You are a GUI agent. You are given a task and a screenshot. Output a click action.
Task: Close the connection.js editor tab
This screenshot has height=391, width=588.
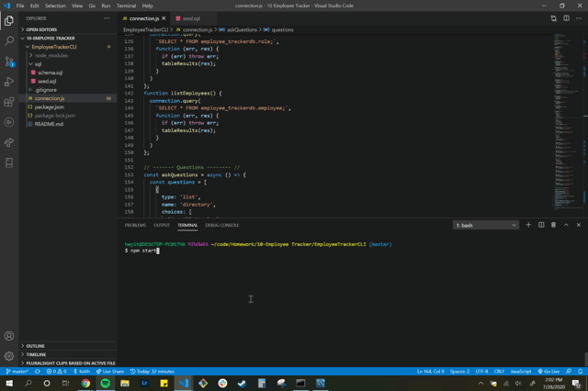click(x=164, y=18)
